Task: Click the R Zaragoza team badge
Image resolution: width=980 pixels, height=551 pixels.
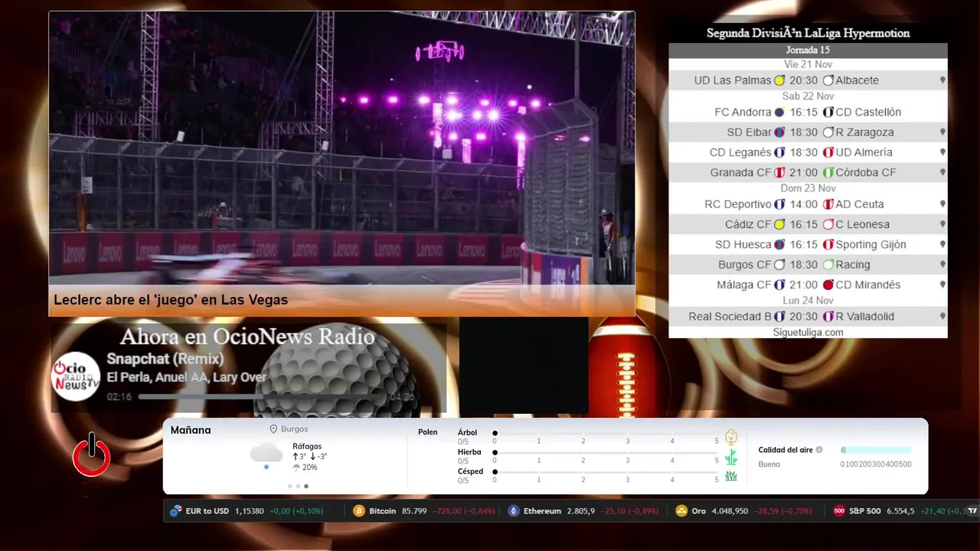Action: (x=828, y=132)
